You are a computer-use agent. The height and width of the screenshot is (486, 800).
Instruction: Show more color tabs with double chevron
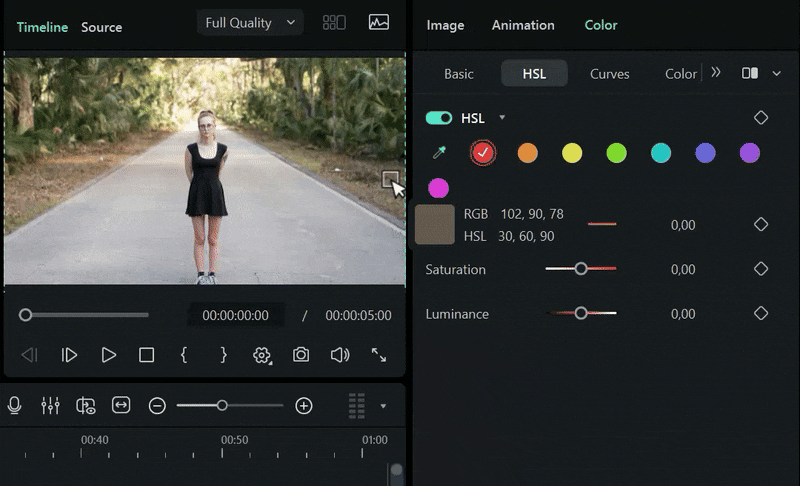click(716, 72)
